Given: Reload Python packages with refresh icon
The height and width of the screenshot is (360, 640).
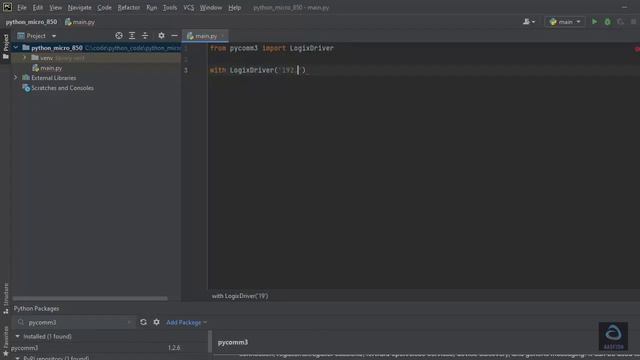Looking at the screenshot, I should pyautogui.click(x=143, y=322).
